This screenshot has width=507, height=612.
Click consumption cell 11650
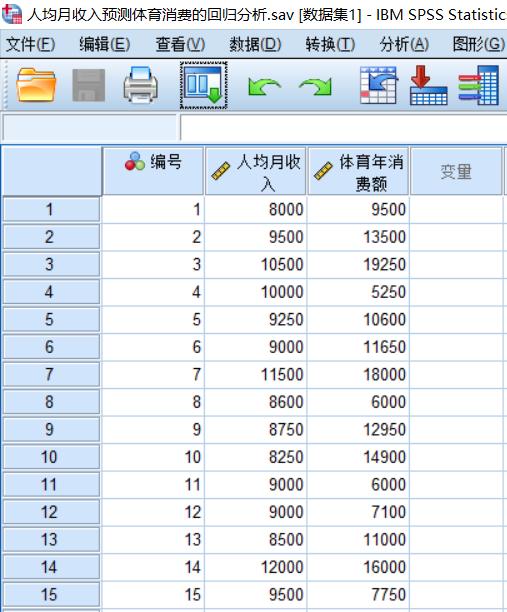pos(358,347)
